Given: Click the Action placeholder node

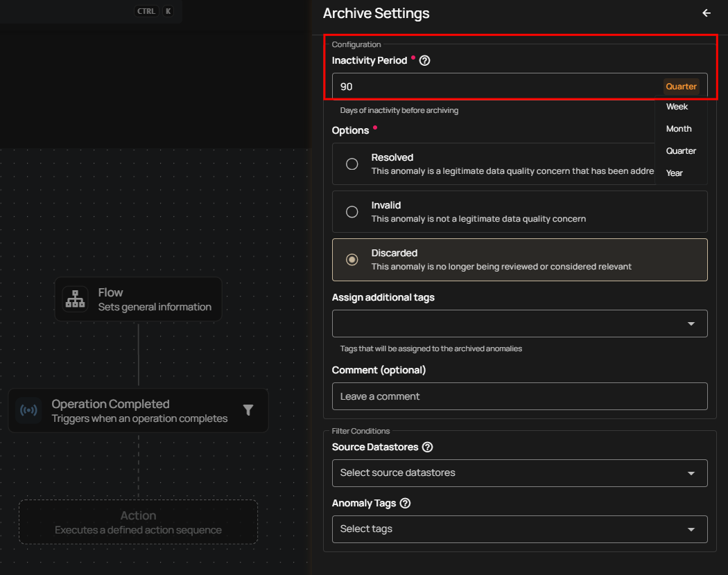Looking at the screenshot, I should 139,522.
